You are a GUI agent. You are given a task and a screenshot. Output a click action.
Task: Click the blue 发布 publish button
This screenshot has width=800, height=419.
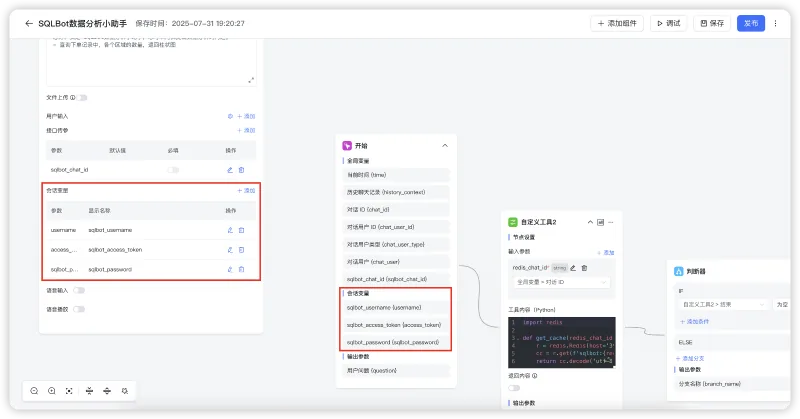coord(751,23)
